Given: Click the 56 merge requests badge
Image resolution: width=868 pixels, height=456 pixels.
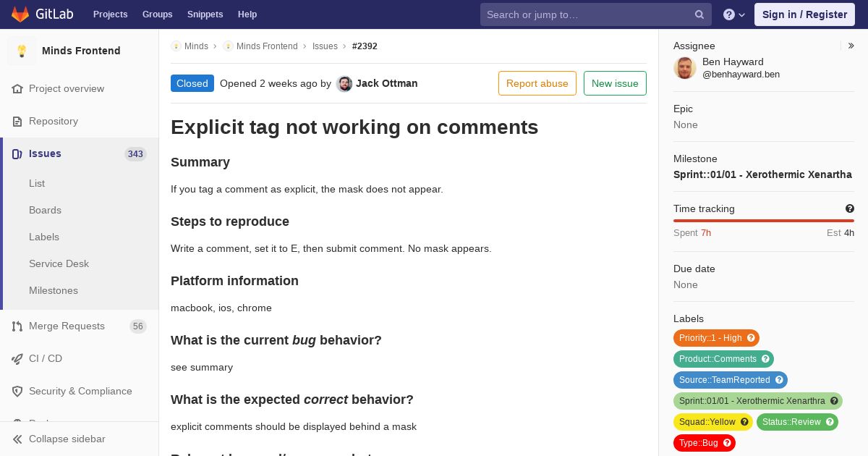Looking at the screenshot, I should (138, 326).
